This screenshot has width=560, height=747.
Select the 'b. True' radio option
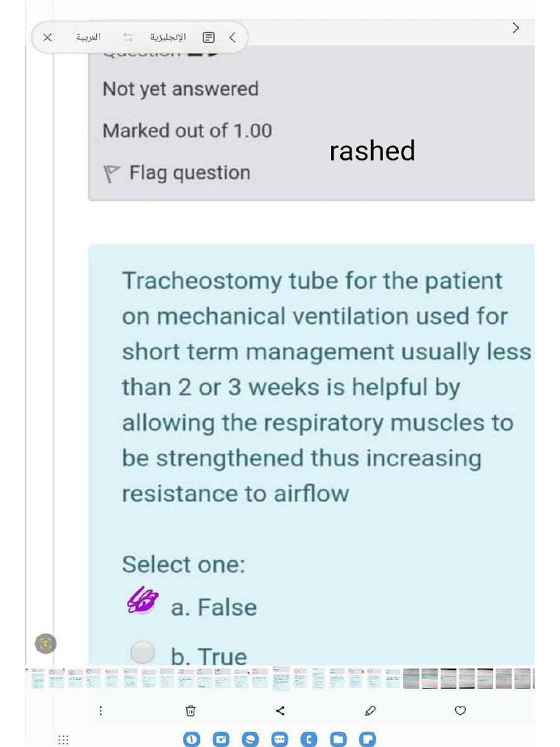[x=143, y=651]
